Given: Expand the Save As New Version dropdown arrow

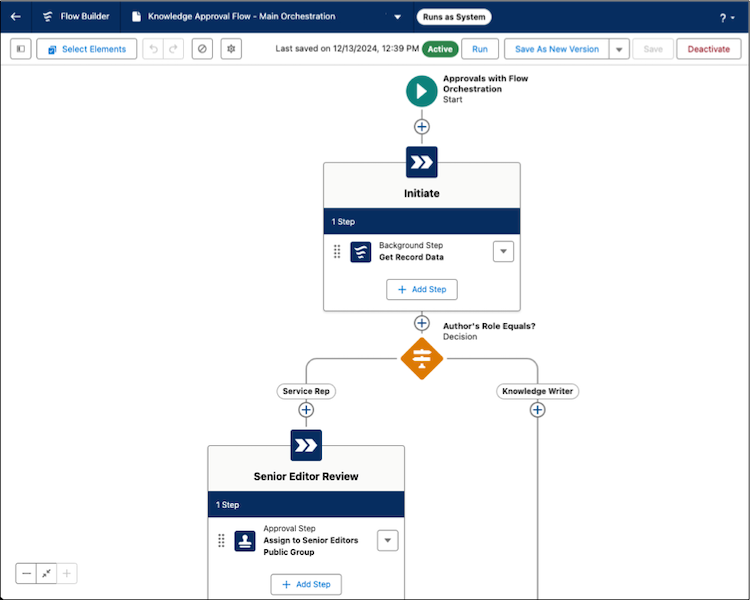Looking at the screenshot, I should [x=619, y=49].
